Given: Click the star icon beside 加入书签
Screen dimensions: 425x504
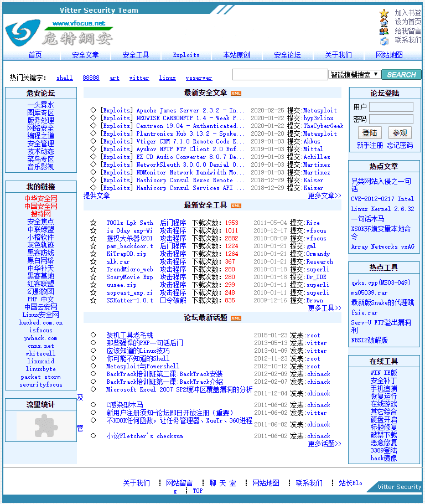Looking at the screenshot, I should pos(384,13).
